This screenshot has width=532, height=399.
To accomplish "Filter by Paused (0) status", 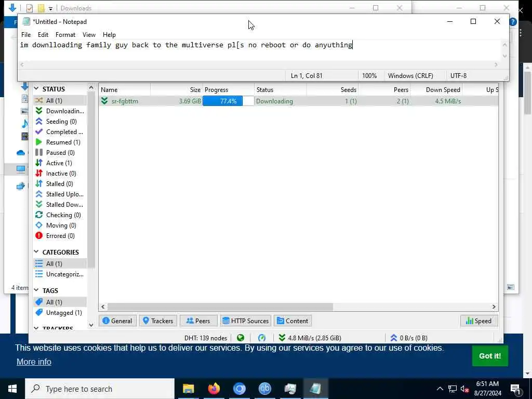I will click(60, 153).
